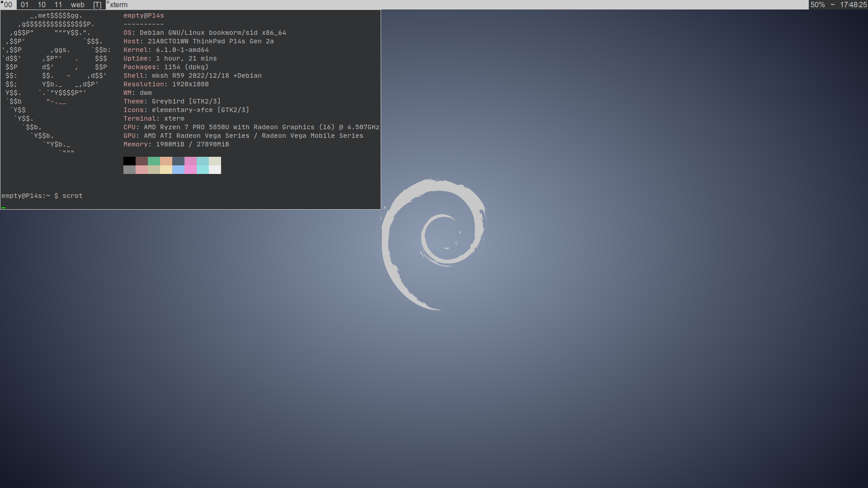Switch to dwm tag 01
Viewport: 868px width, 488px height.
pyautogui.click(x=25, y=5)
